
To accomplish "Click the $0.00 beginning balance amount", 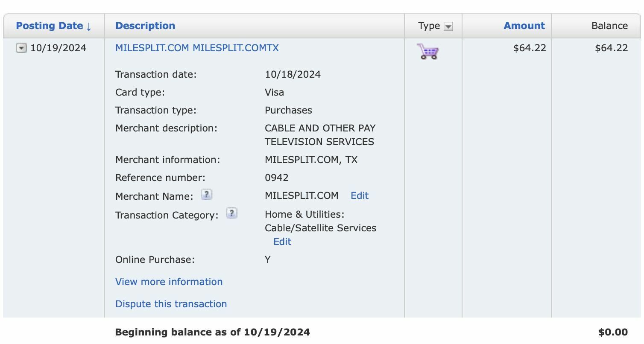I will coord(613,332).
